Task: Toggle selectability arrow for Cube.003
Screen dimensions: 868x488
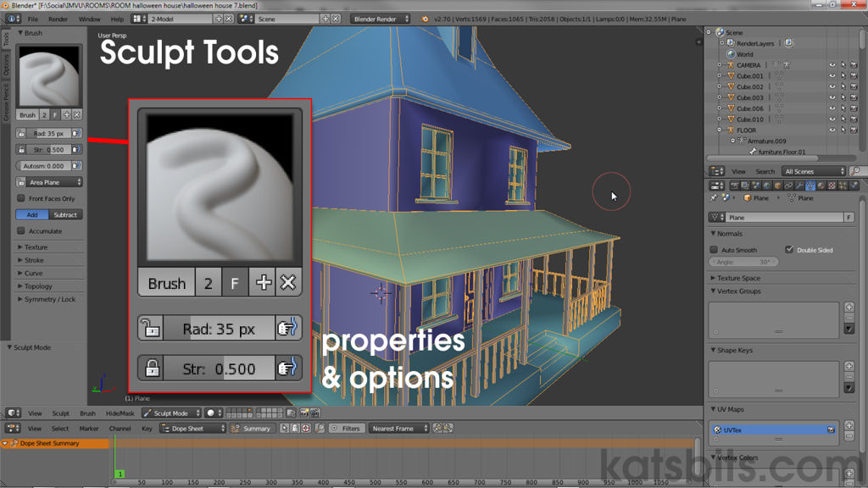Action: 843,97
